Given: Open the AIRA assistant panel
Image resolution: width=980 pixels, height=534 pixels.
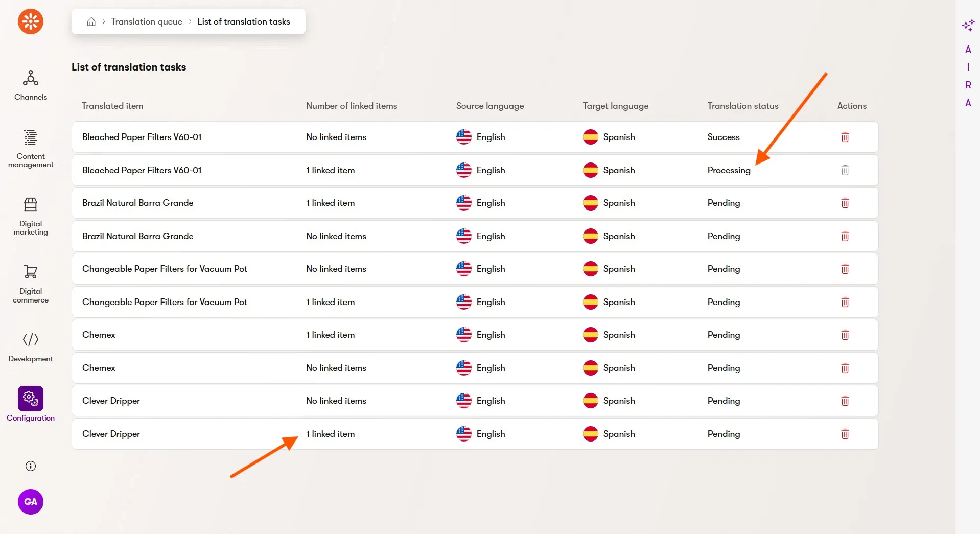Looking at the screenshot, I should coord(968,26).
